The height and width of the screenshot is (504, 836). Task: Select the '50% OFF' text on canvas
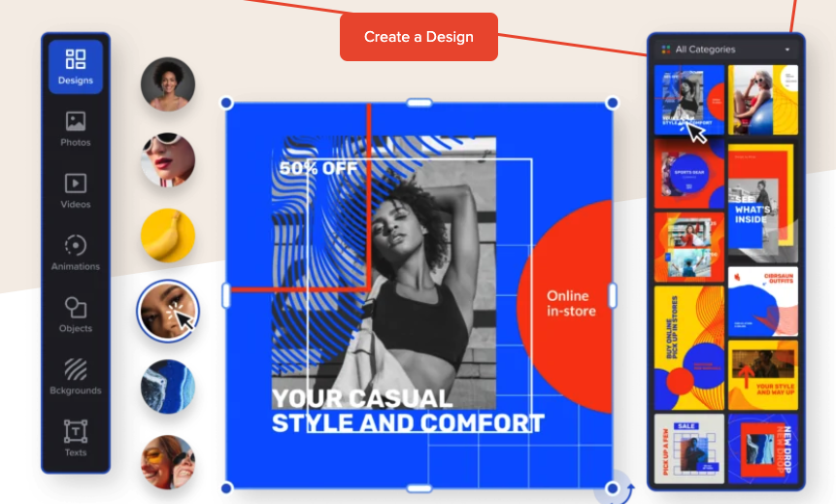(318, 168)
